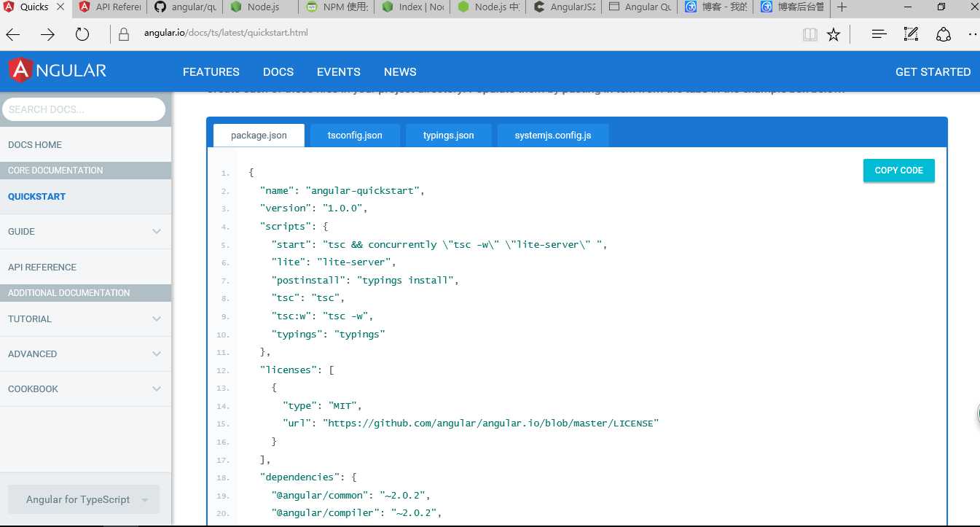Click the "lite-server" script value

coord(354,262)
